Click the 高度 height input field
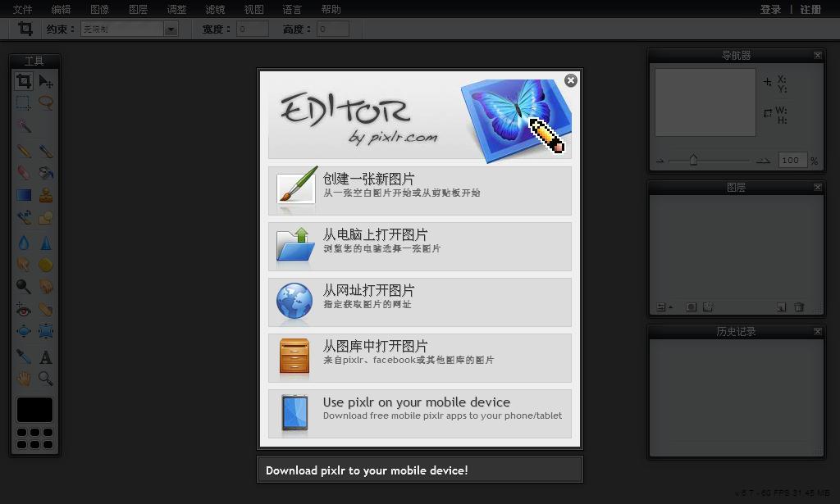840x504 pixels. 333,29
